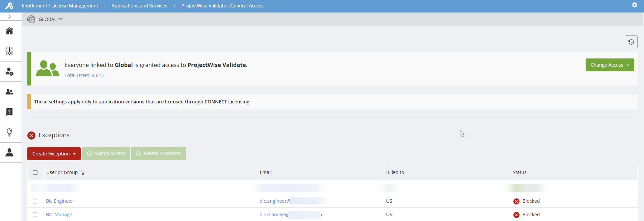Click the Exceptions section heading

click(x=54, y=135)
